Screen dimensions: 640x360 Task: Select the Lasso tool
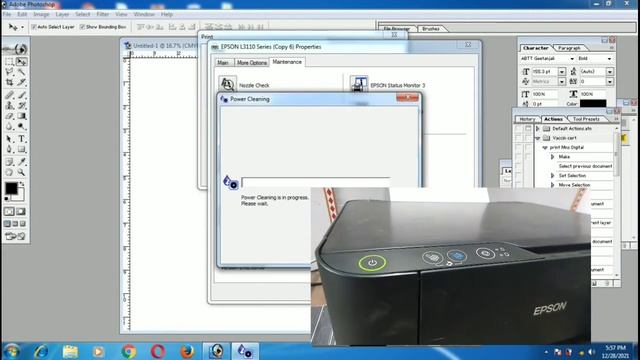9,72
